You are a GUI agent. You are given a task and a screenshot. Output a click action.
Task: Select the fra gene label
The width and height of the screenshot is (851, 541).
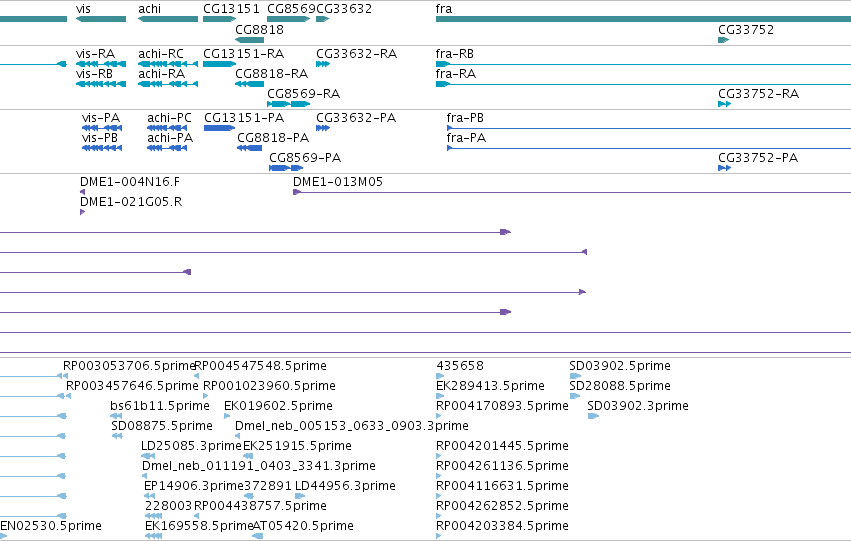click(443, 9)
